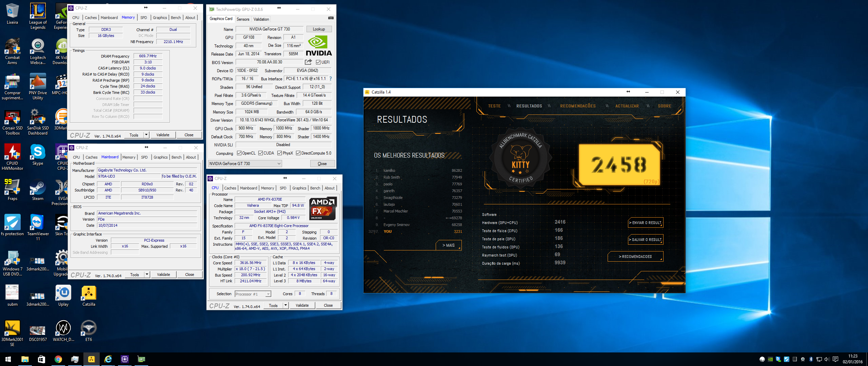Viewport: 868px width, 366px height.
Task: Click Tools button in CPU-Z CPU window
Action: click(x=273, y=305)
